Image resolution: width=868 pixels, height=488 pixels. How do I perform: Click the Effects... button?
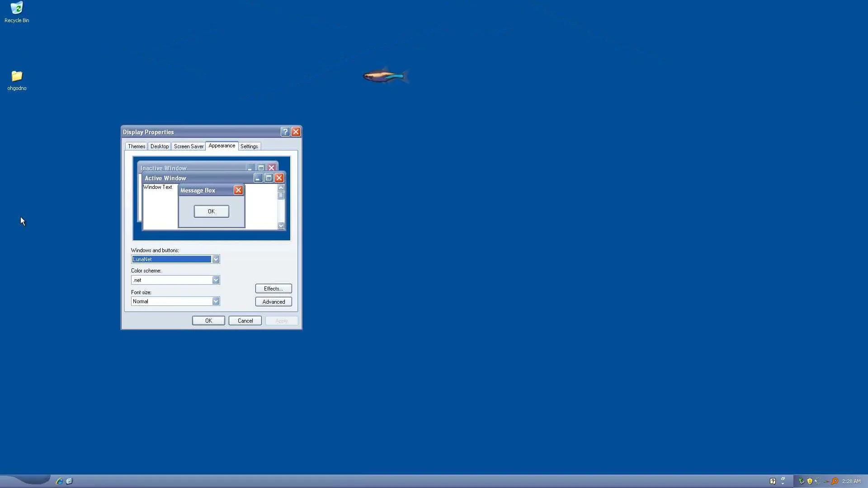click(274, 289)
